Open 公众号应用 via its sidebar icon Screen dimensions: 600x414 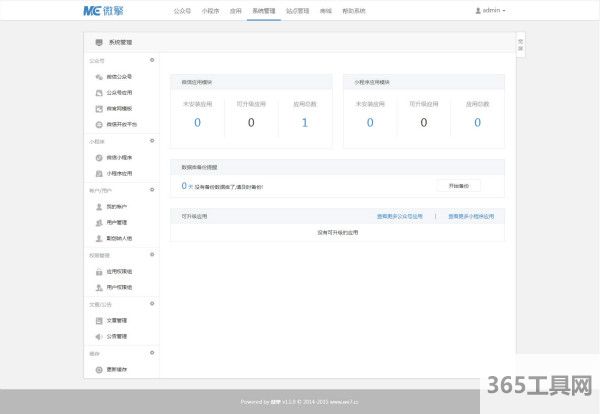[98, 92]
